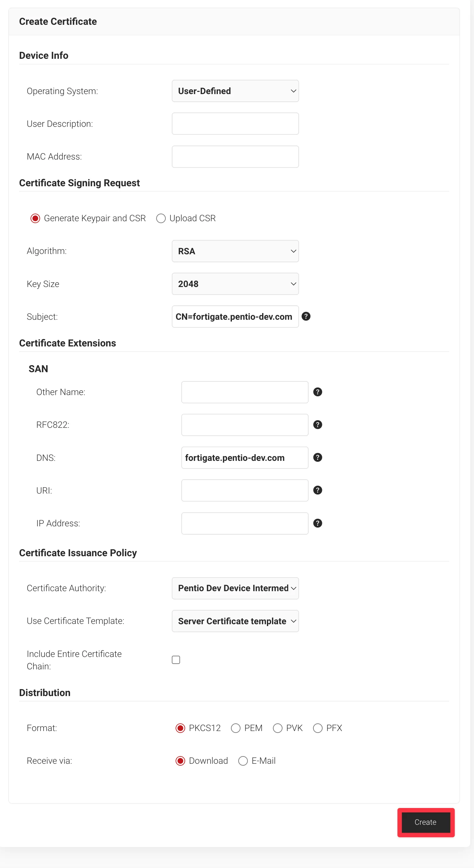474x868 pixels.
Task: Focus the IP Address SAN input
Action: click(245, 523)
